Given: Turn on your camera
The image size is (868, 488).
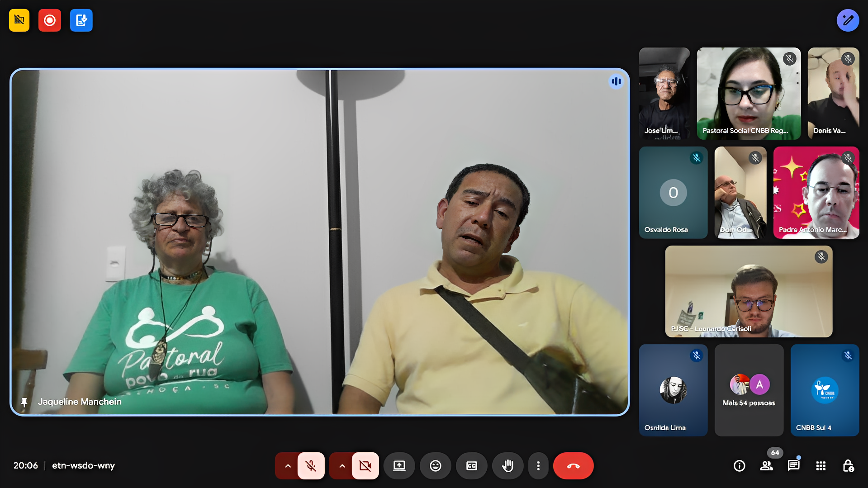Looking at the screenshot, I should click(365, 466).
